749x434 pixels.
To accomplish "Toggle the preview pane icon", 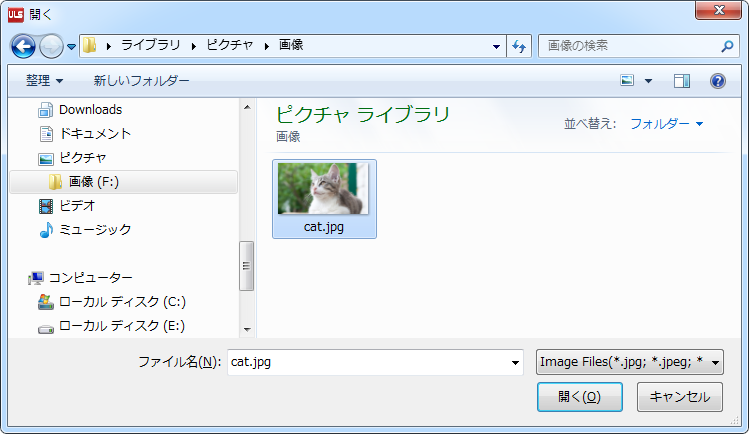I will [682, 81].
